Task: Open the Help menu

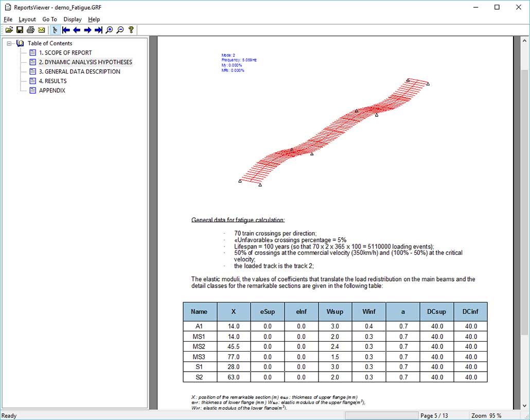Action: point(94,19)
